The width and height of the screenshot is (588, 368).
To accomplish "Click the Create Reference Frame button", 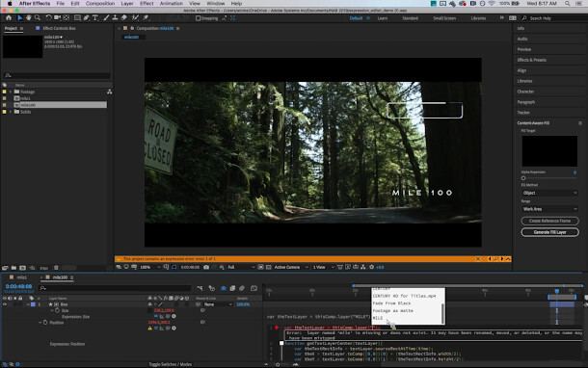I will [549, 221].
